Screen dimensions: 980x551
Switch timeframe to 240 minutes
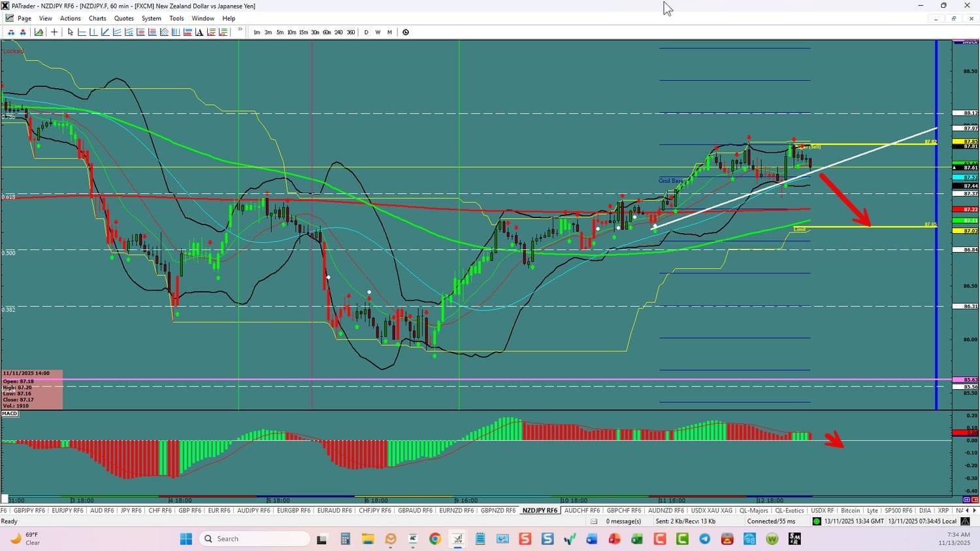(338, 32)
